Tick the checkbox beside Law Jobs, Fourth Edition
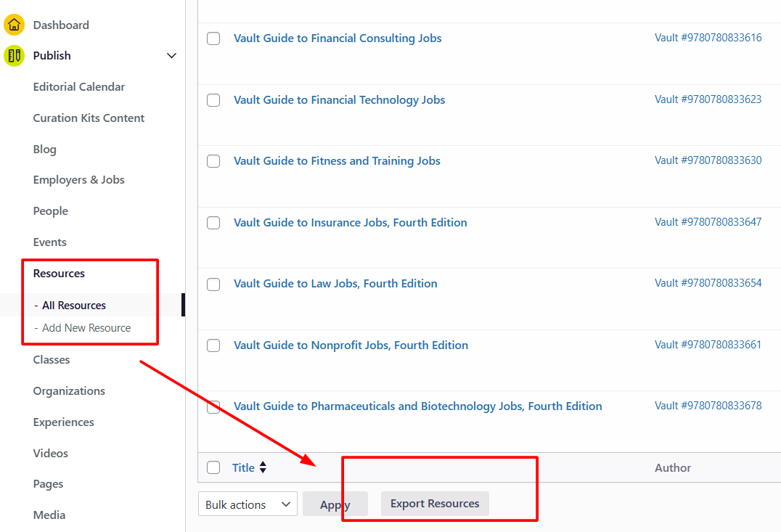Screen dimensions: 781x532 [x=213, y=284]
